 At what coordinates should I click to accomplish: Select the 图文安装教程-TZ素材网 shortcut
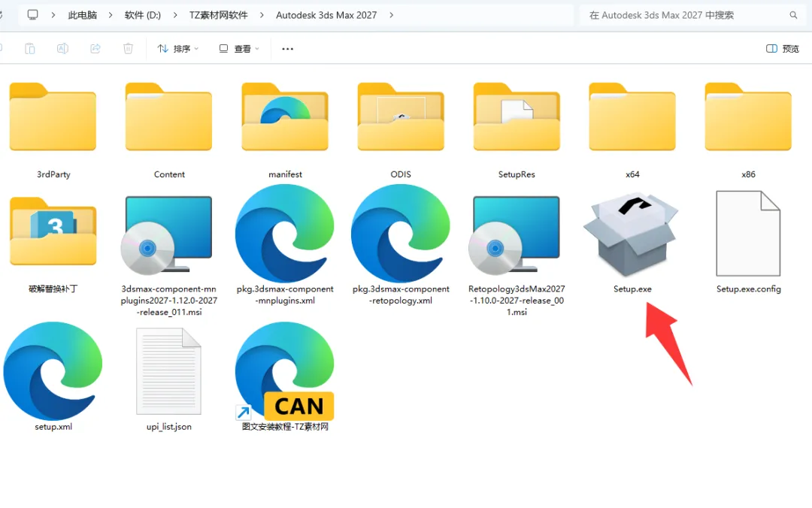click(285, 371)
